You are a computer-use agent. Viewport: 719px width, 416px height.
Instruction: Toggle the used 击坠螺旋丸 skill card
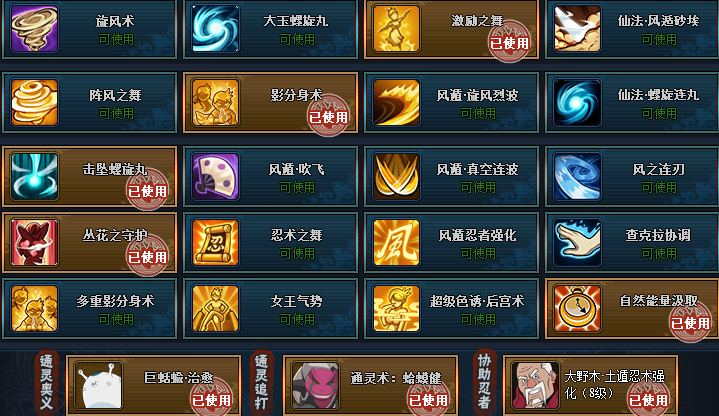(x=89, y=177)
